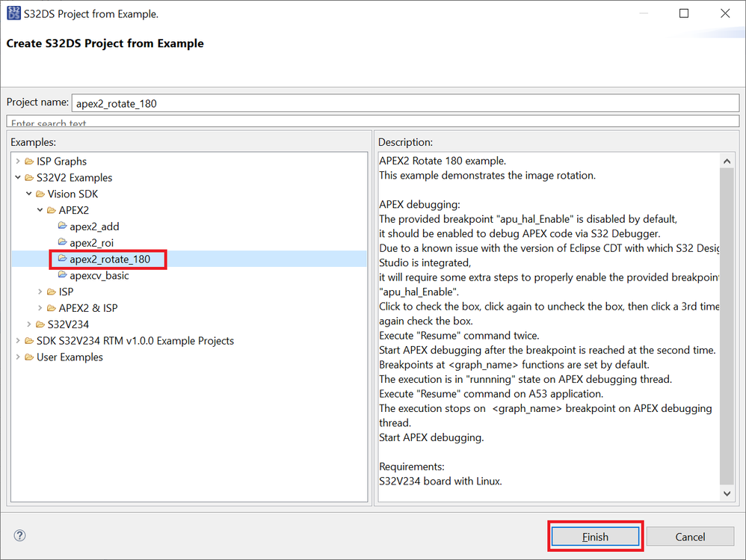Click 'Execute "Resume" command twice.' line
Screen dimensions: 746x560
coord(459,336)
